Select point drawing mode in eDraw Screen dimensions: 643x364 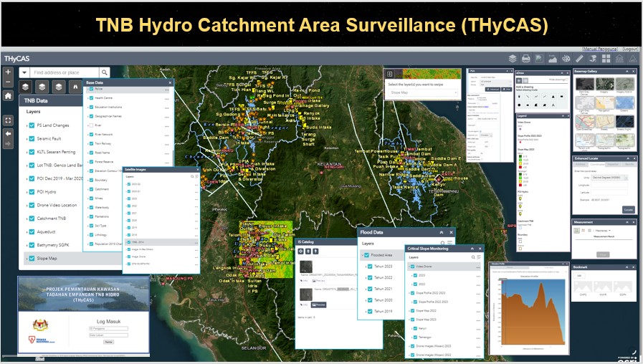519,96
